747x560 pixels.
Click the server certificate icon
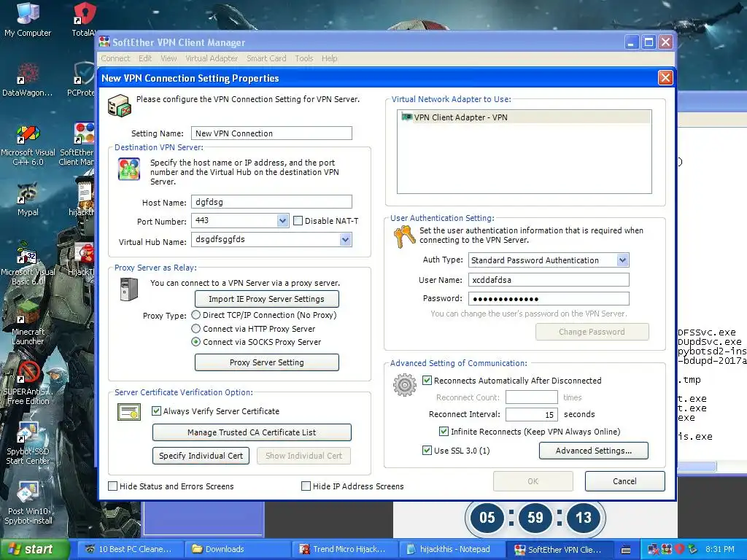pos(129,412)
